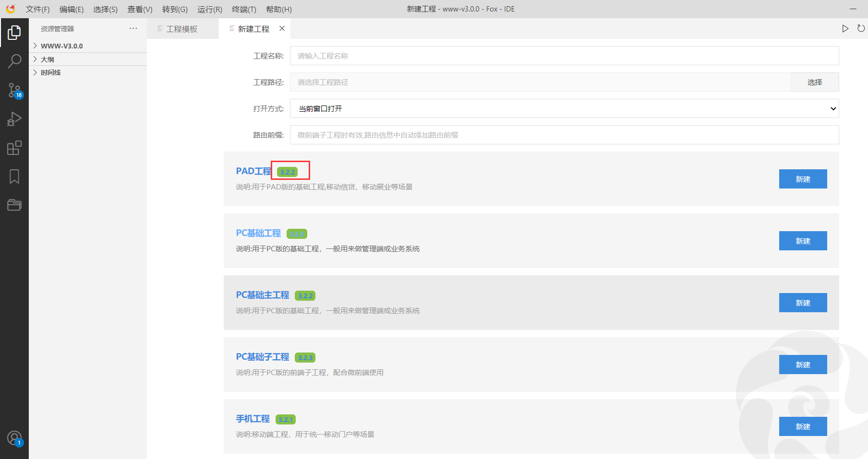868x459 pixels.
Task: Click the run triangle icon top right
Action: [x=845, y=29]
